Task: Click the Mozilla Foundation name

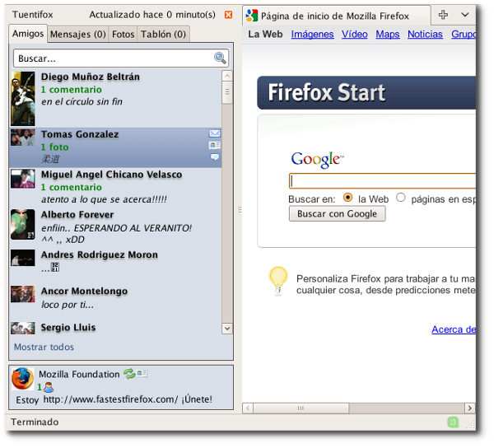Action: click(x=79, y=374)
